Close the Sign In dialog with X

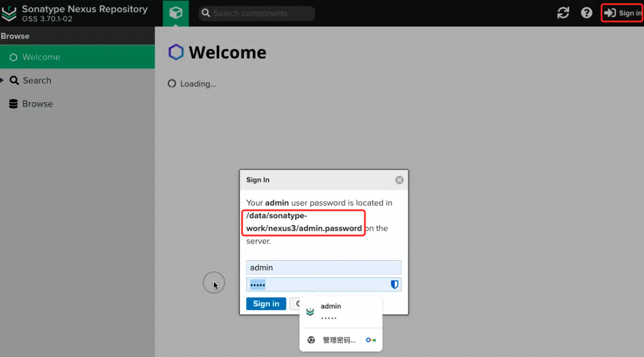coord(399,180)
